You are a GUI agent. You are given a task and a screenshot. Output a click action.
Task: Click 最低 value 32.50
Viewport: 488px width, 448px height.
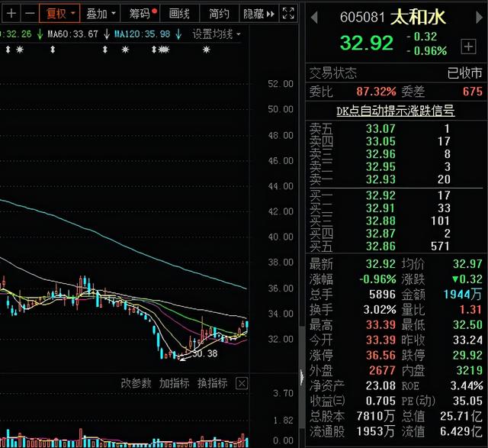[467, 325]
